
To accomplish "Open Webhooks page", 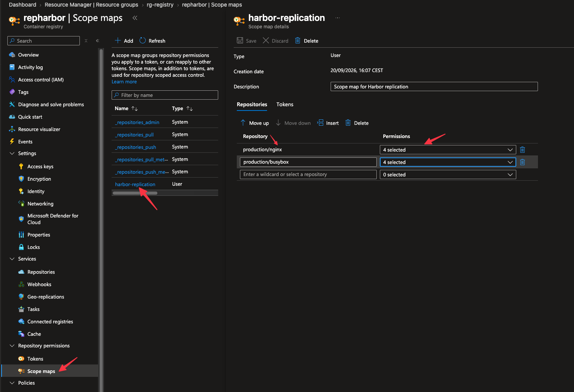I will pyautogui.click(x=39, y=284).
